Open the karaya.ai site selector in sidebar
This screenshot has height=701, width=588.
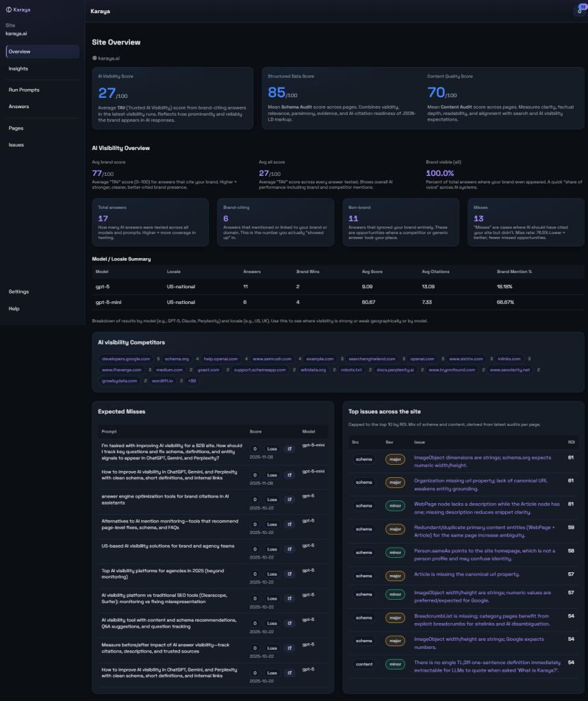[x=16, y=33]
